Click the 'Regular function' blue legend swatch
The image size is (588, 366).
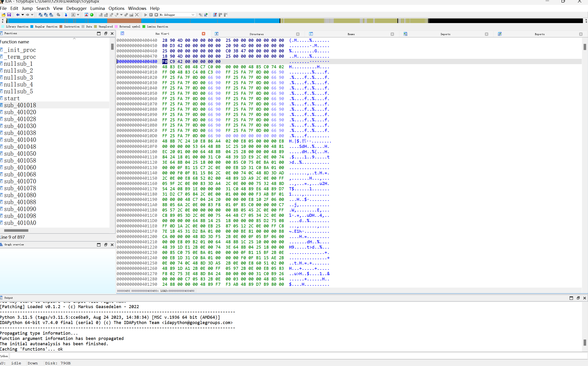click(32, 27)
